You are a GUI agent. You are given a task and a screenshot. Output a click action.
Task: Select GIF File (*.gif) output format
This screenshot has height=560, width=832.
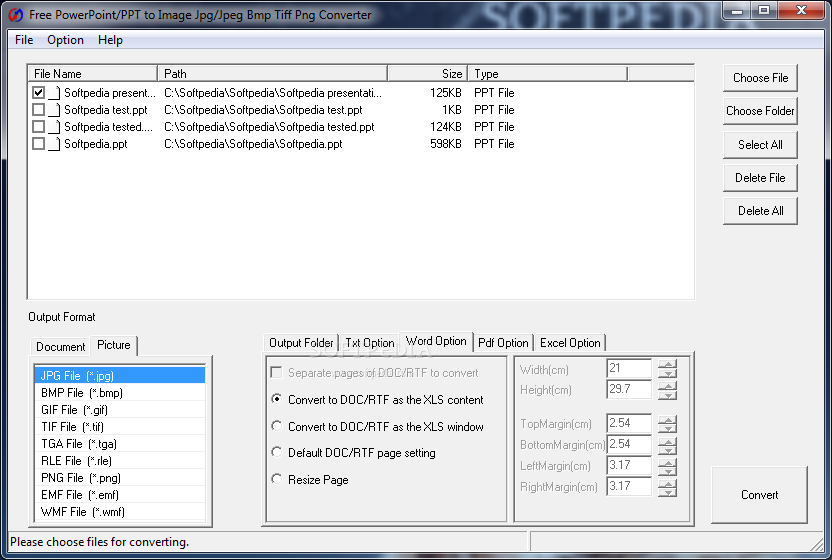pos(120,410)
